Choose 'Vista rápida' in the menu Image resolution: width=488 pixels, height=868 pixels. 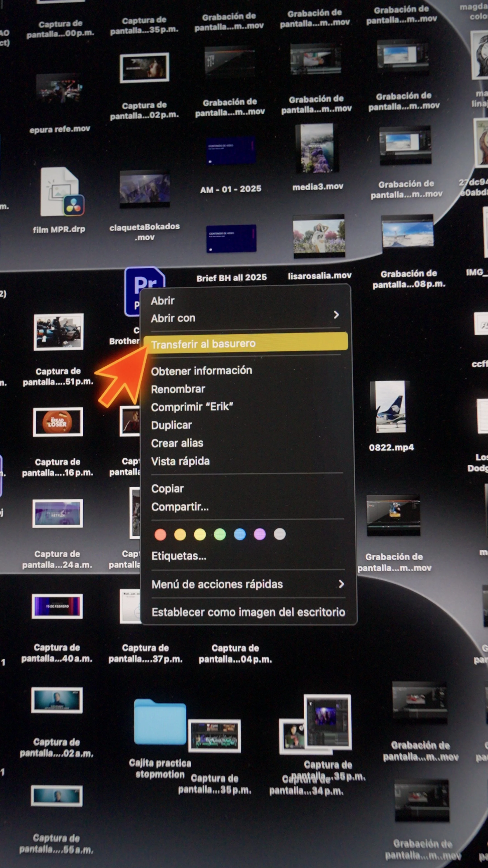180,461
